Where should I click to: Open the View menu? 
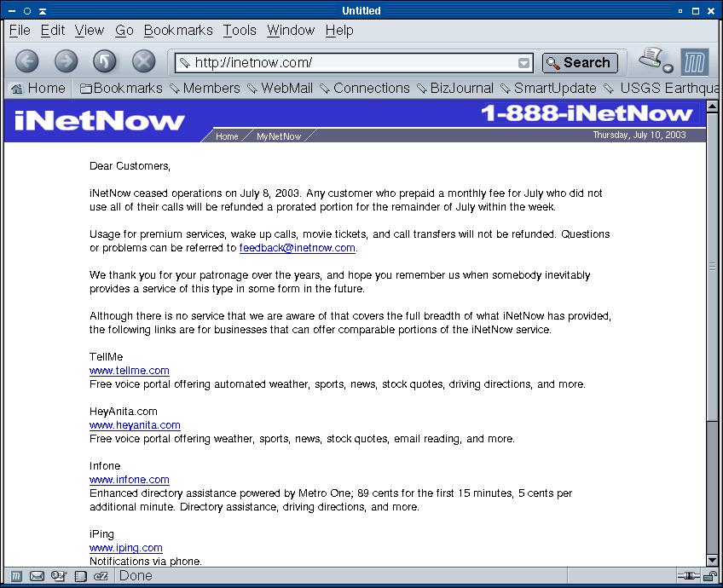[90, 31]
